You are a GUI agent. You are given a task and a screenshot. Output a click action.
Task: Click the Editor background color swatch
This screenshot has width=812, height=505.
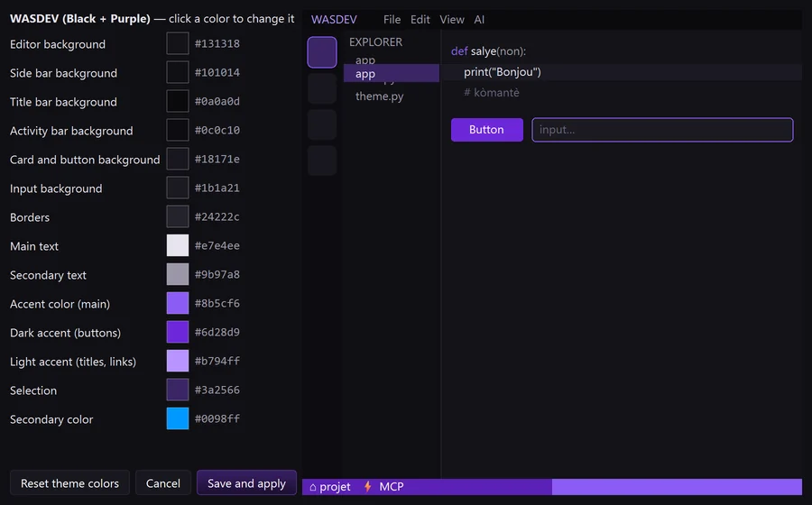[177, 43]
